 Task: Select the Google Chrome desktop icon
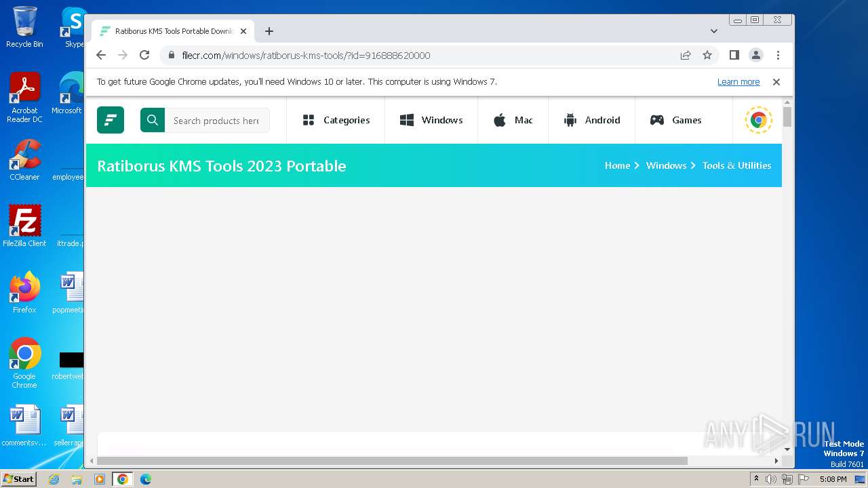coord(24,363)
